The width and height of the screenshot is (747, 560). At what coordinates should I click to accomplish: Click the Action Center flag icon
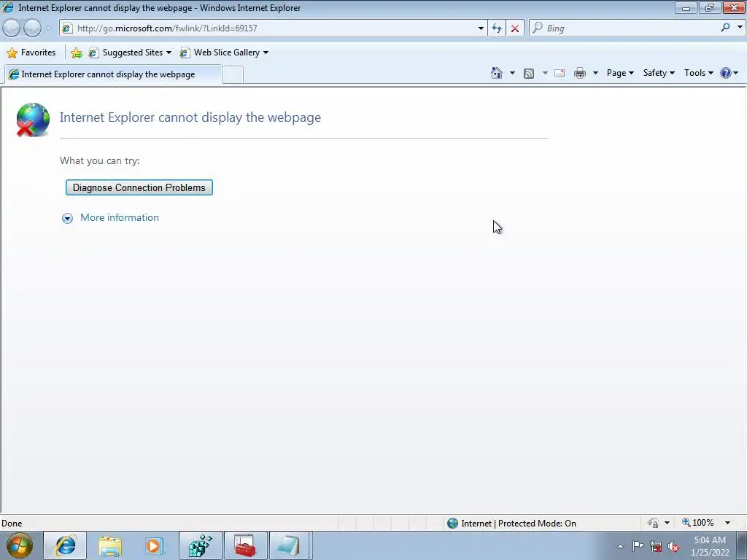pyautogui.click(x=638, y=546)
